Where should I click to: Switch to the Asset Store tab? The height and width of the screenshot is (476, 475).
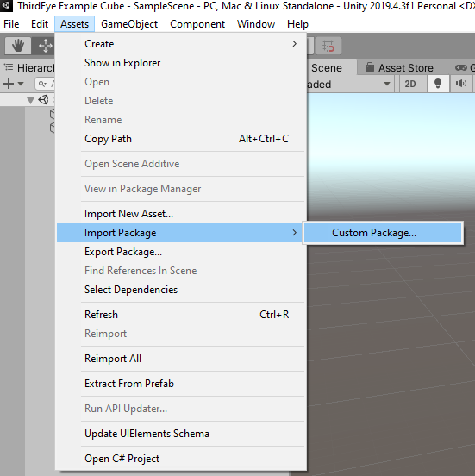(400, 67)
